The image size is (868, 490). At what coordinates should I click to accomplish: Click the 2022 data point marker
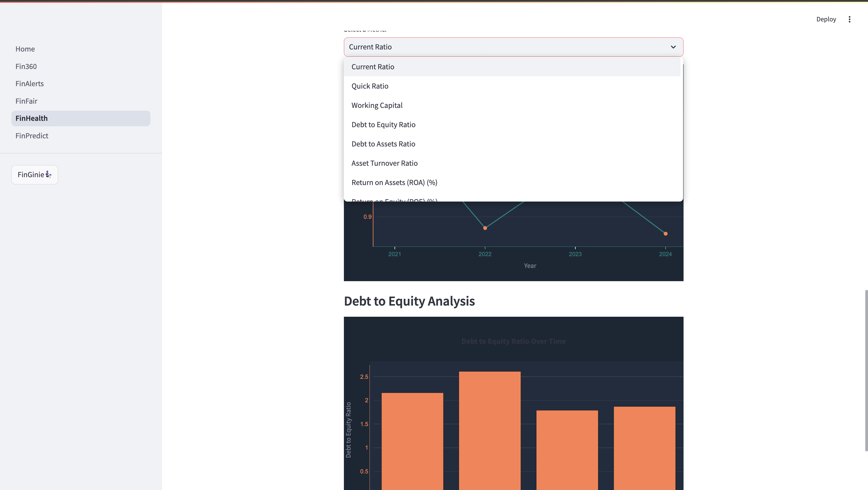[485, 228]
